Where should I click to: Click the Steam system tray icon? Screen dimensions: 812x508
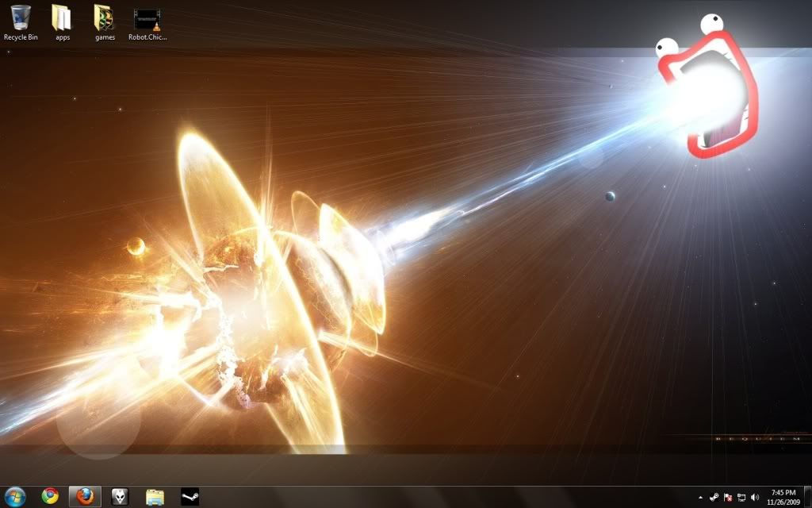(x=714, y=497)
